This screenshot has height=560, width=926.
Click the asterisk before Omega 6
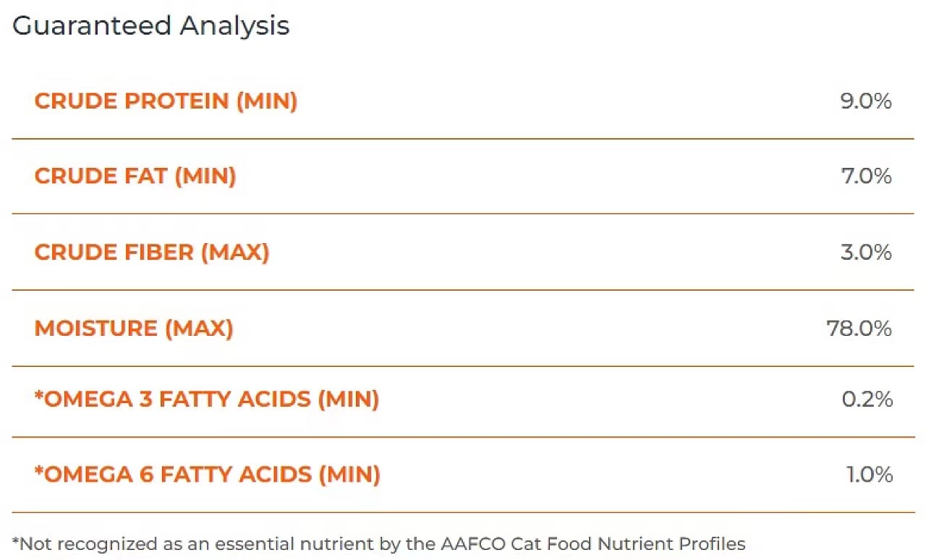click(39, 472)
